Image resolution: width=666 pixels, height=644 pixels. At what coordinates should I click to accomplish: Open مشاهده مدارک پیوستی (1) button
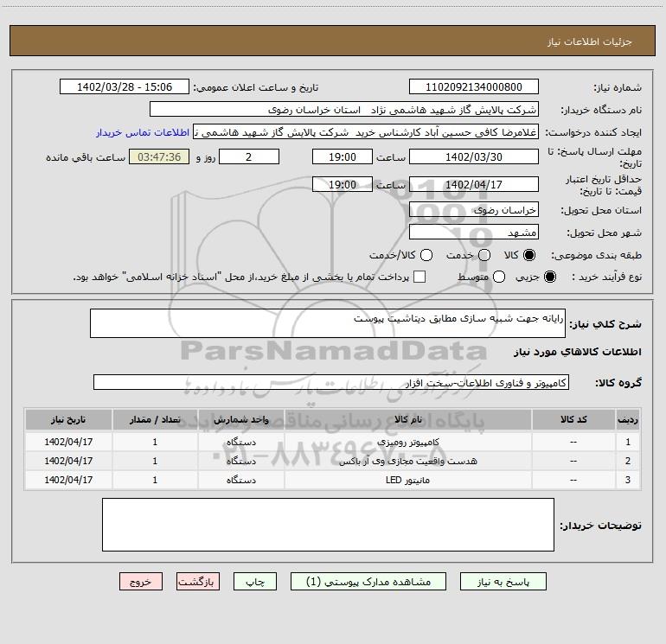coord(368,582)
